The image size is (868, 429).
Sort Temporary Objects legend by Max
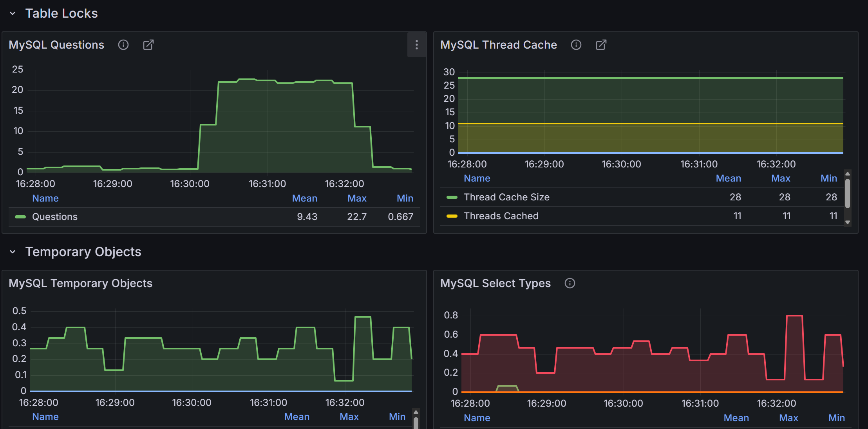[349, 417]
